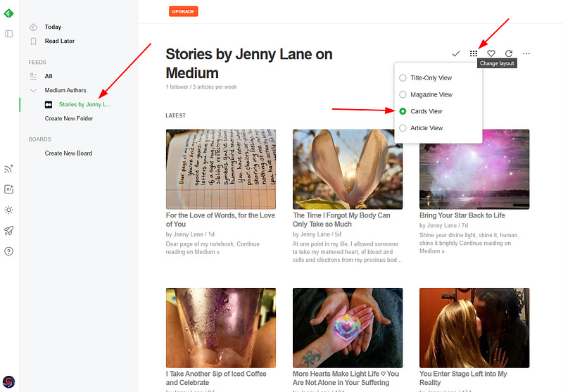Open the user avatar at bottom left
The height and width of the screenshot is (392, 563).
coord(8,381)
